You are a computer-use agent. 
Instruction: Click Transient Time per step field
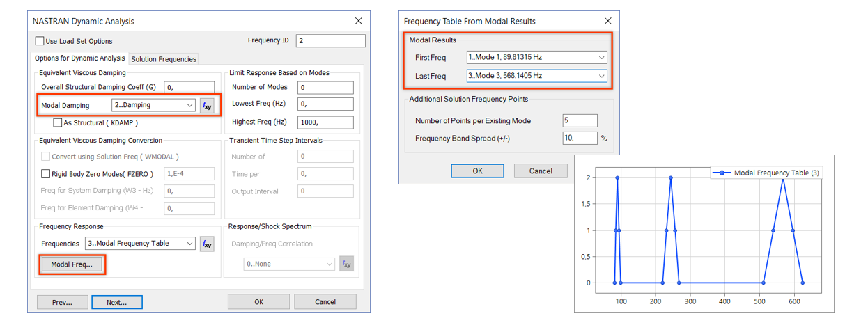pyautogui.click(x=325, y=174)
